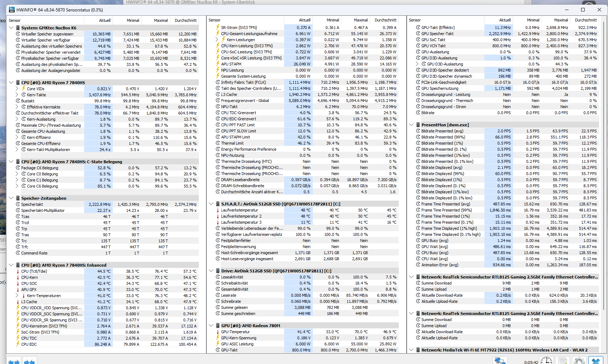Screen dimensions: 608x364
Task: Expand the Kern-Takte row
Action: coord(17,94)
